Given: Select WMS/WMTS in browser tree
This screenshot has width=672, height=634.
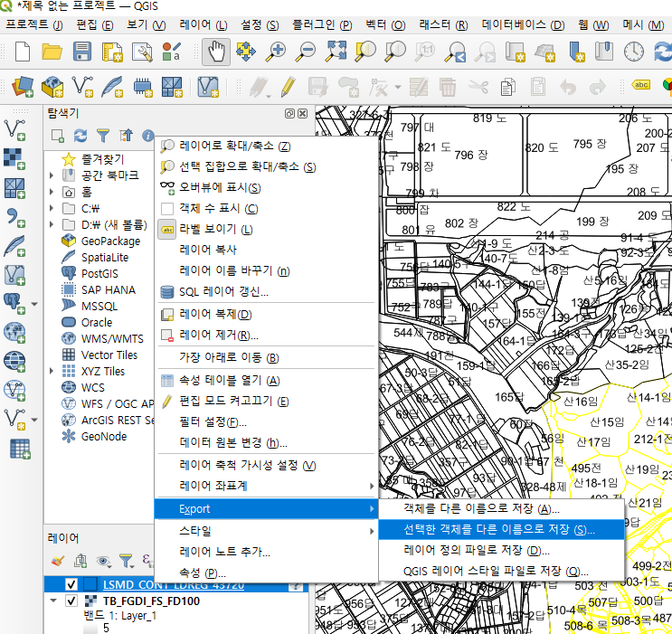Looking at the screenshot, I should (x=112, y=338).
